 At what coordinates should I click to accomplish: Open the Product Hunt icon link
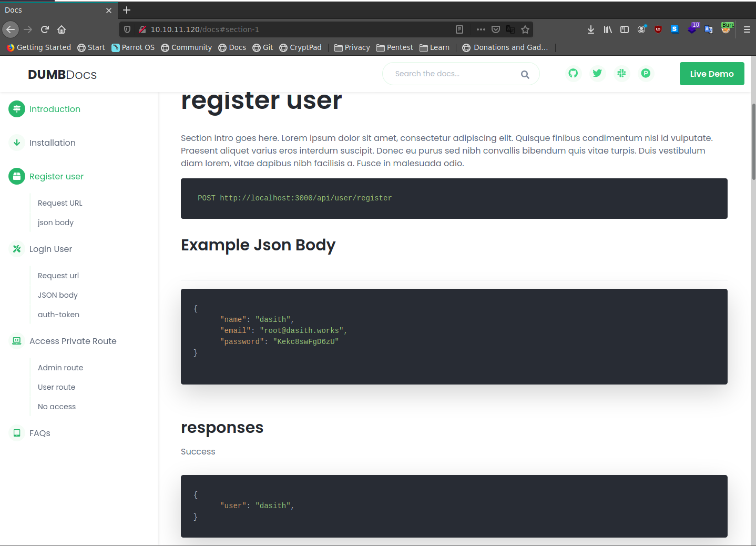coord(646,74)
